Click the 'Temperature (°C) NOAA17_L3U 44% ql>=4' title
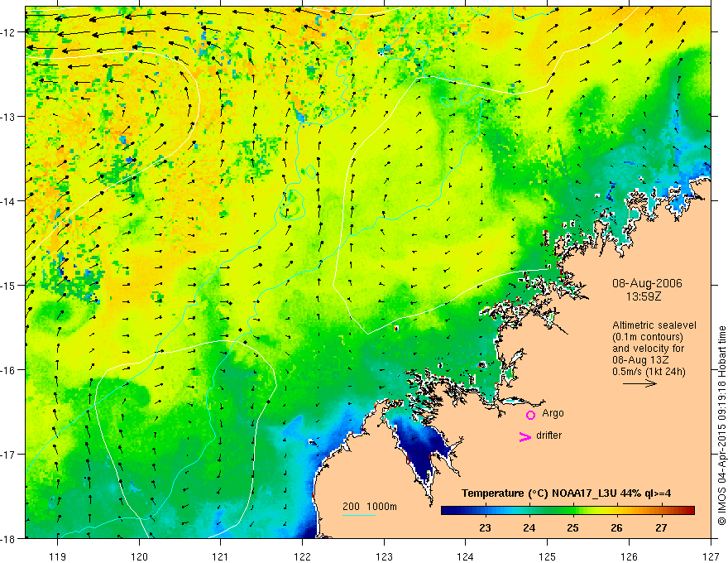Screen dimensions: 728x563 pyautogui.click(x=566, y=493)
